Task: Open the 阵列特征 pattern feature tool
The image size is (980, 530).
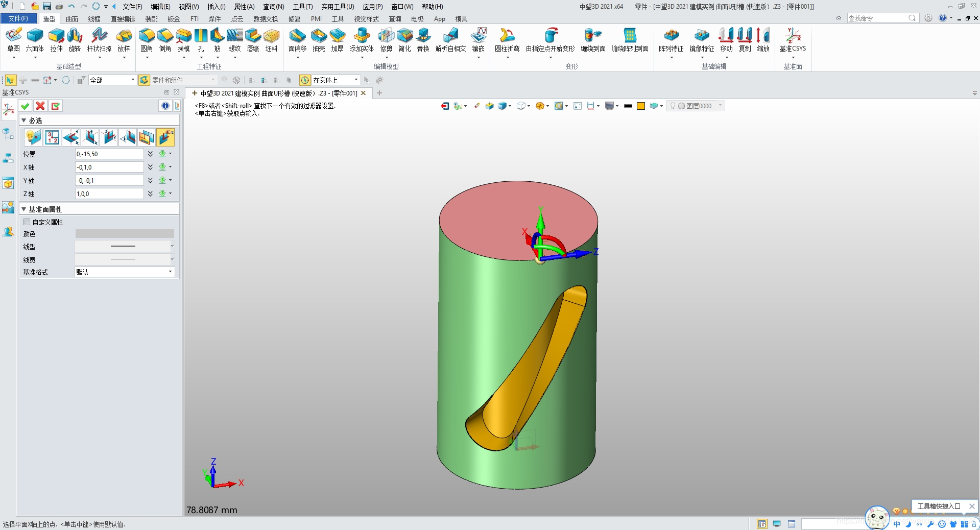Action: 671,40
